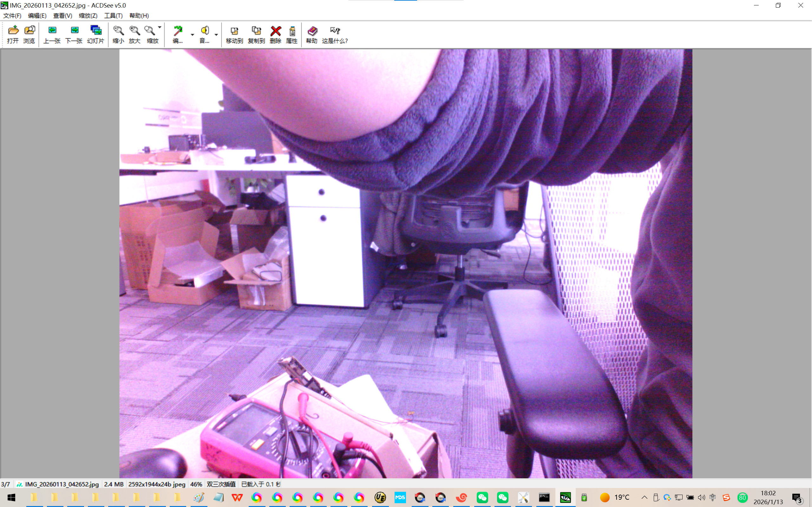
Task: Zoom in using 放大 magnifier
Action: click(134, 34)
